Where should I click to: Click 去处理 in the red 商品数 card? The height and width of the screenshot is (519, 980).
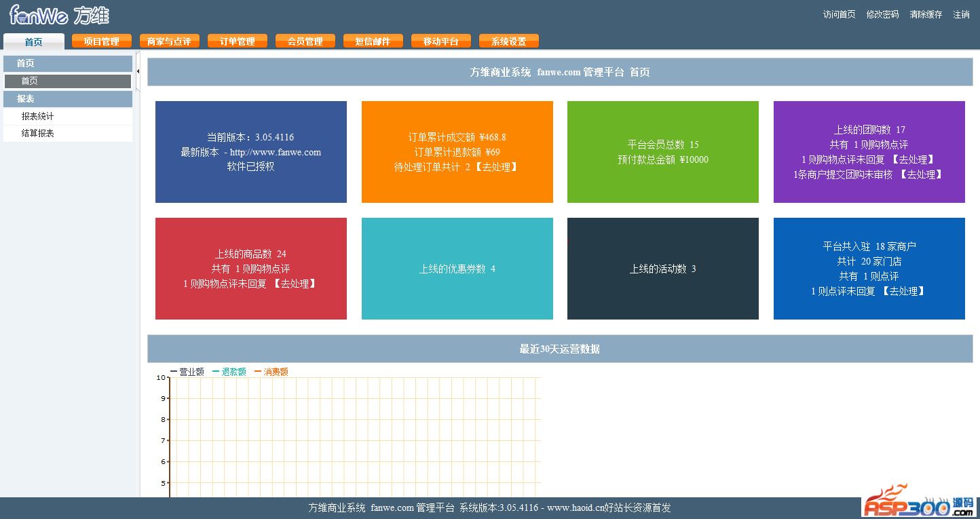295,284
